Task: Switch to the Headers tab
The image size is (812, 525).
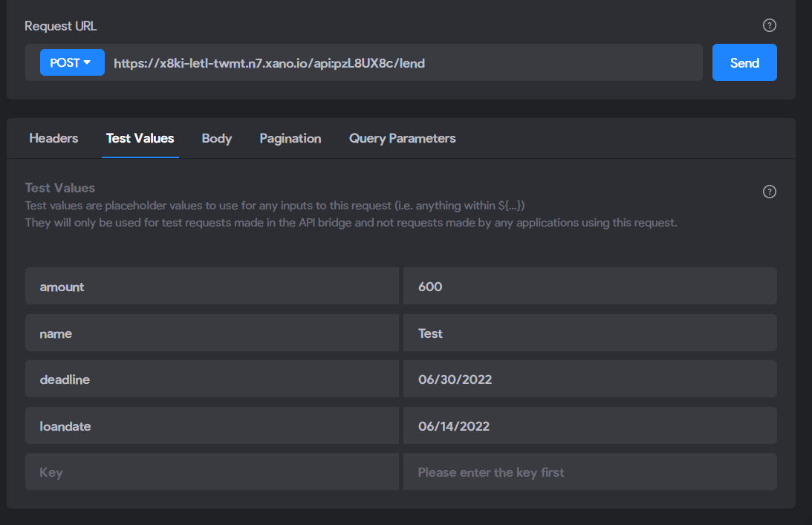Action: click(53, 138)
